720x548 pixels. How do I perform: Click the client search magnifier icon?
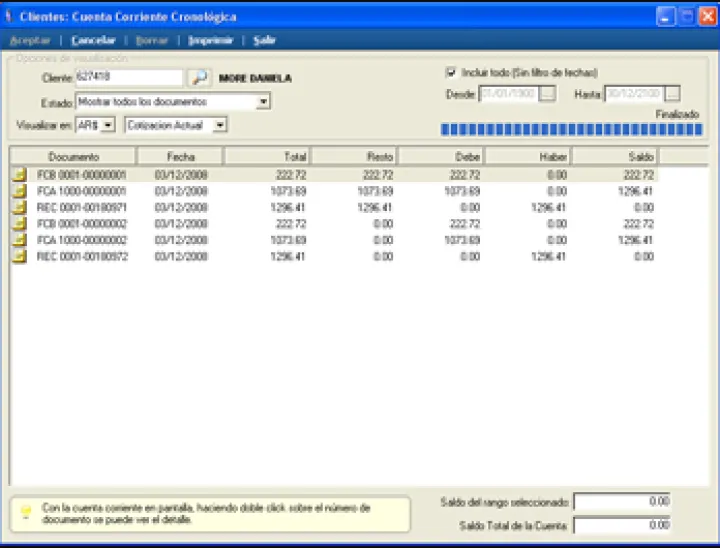click(199, 77)
